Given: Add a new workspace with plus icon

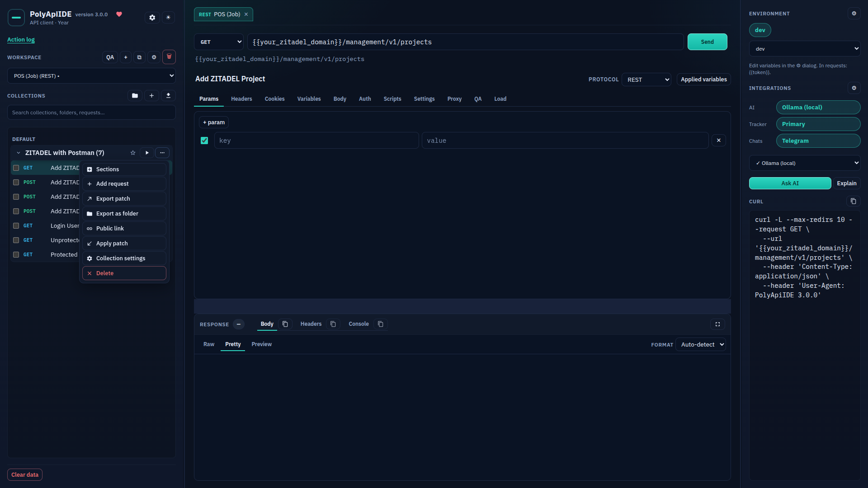Looking at the screenshot, I should point(126,57).
